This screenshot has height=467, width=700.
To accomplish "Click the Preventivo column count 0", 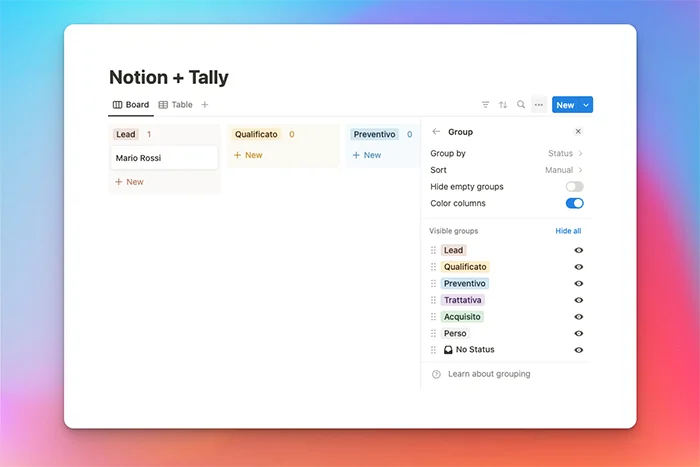I will point(409,134).
